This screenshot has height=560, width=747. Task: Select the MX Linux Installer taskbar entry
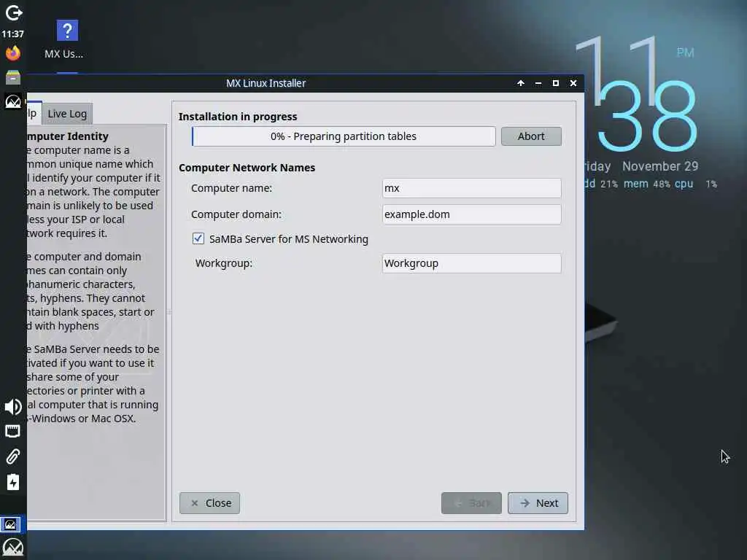point(10,524)
